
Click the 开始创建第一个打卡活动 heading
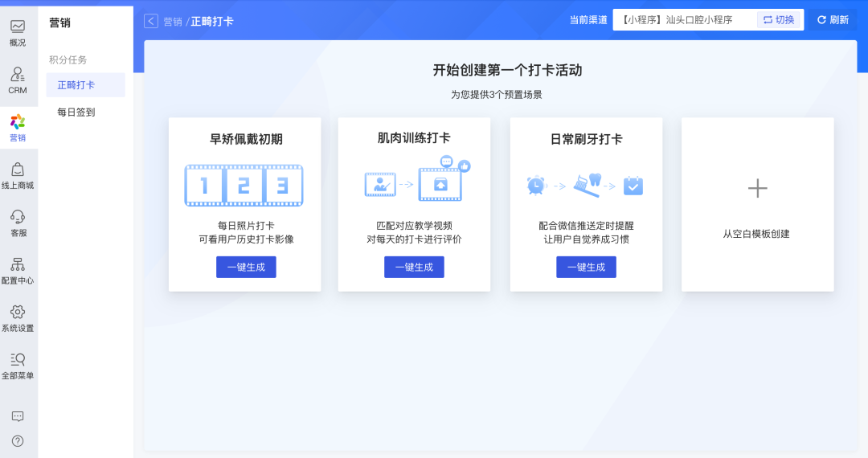(x=508, y=70)
